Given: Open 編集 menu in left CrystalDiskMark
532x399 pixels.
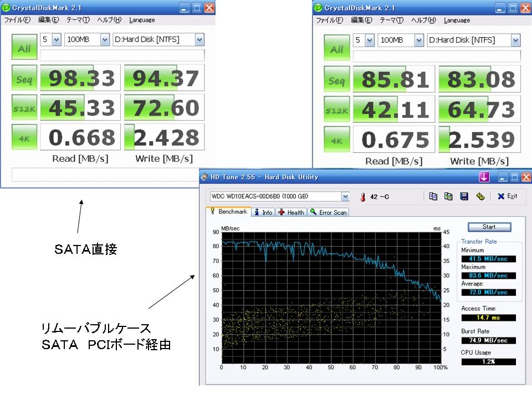Looking at the screenshot, I should pyautogui.click(x=49, y=20).
